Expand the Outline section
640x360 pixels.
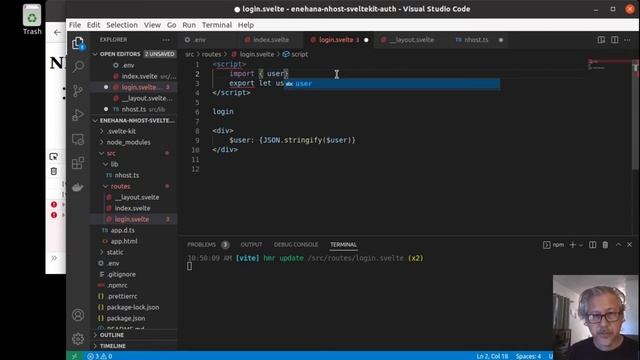(133, 335)
